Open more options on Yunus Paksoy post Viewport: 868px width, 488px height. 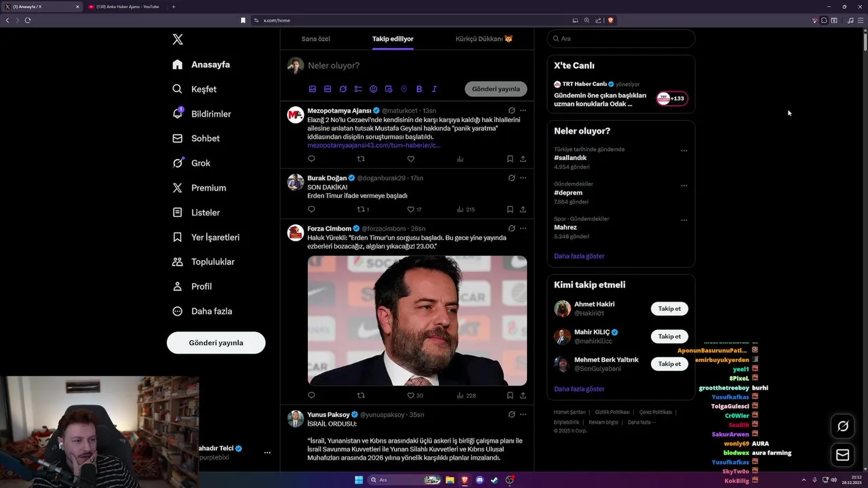click(x=523, y=415)
